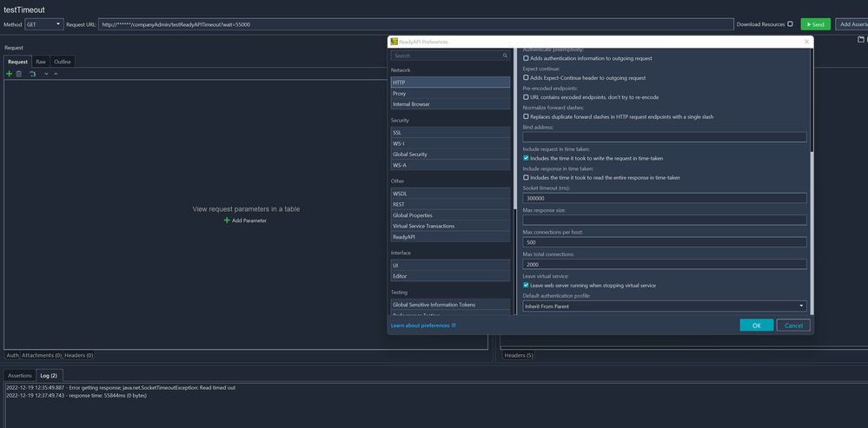Close the ReadyAPI Preferences dialog with X
Image resolution: width=868 pixels, height=428 pixels.
(x=806, y=42)
